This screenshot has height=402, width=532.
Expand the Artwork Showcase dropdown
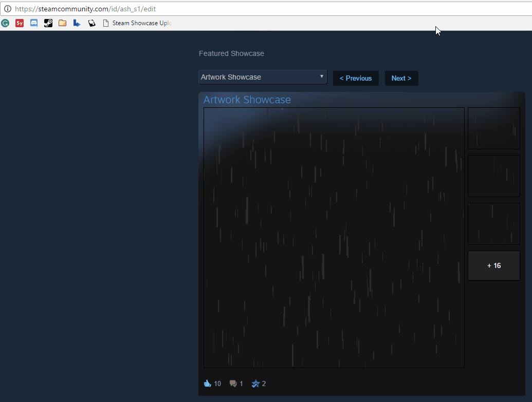click(263, 77)
